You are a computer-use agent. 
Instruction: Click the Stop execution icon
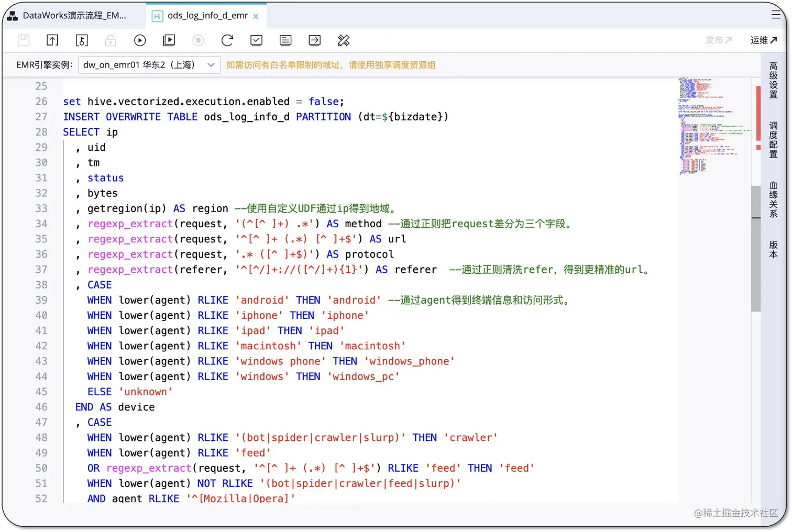[x=198, y=40]
